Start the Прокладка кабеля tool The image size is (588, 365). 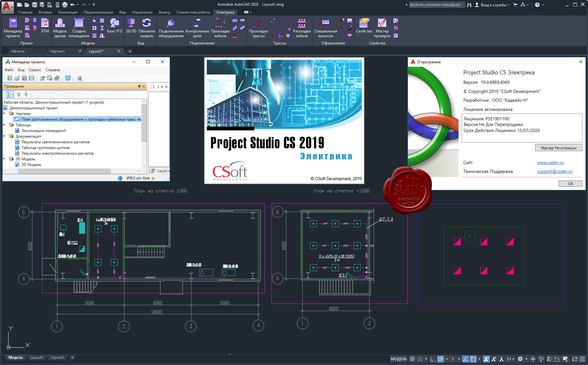(220, 28)
